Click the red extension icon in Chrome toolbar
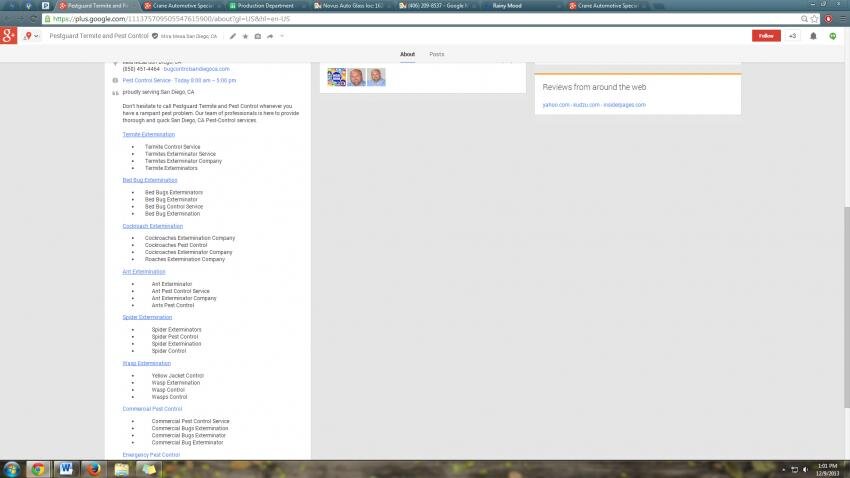The width and height of the screenshot is (850, 478). (x=828, y=19)
